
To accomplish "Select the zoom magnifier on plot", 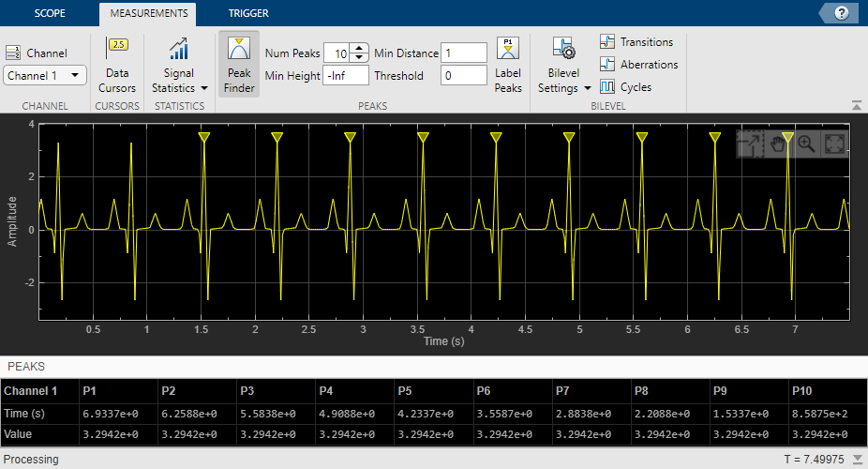I will click(x=806, y=144).
